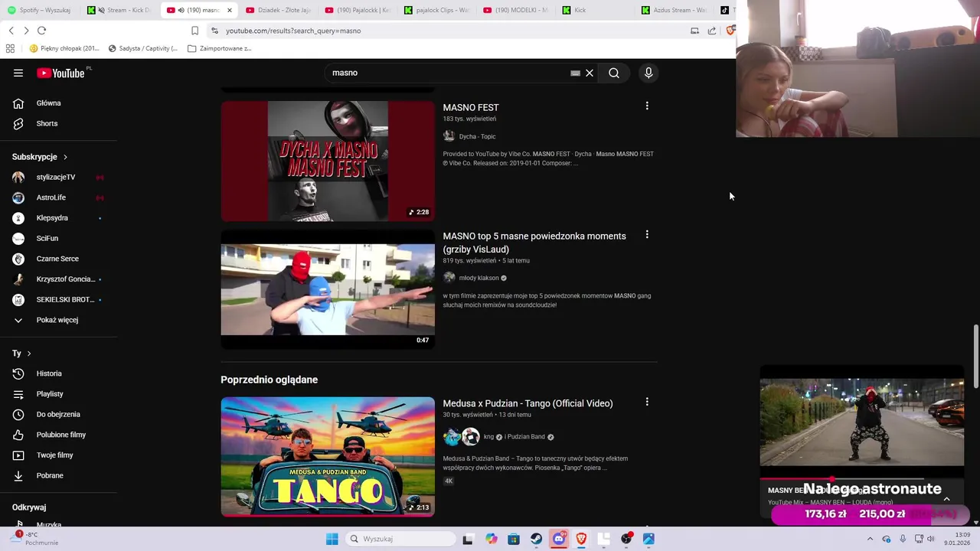Bookmark this page via address bar icon

[194, 31]
